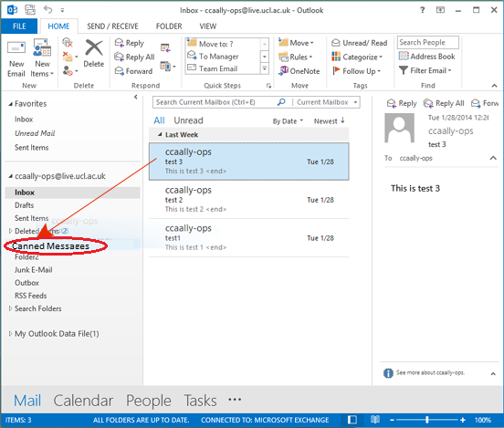Image resolution: width=504 pixels, height=428 pixels.
Task: Click Forward in the ribbon
Action: point(133,71)
